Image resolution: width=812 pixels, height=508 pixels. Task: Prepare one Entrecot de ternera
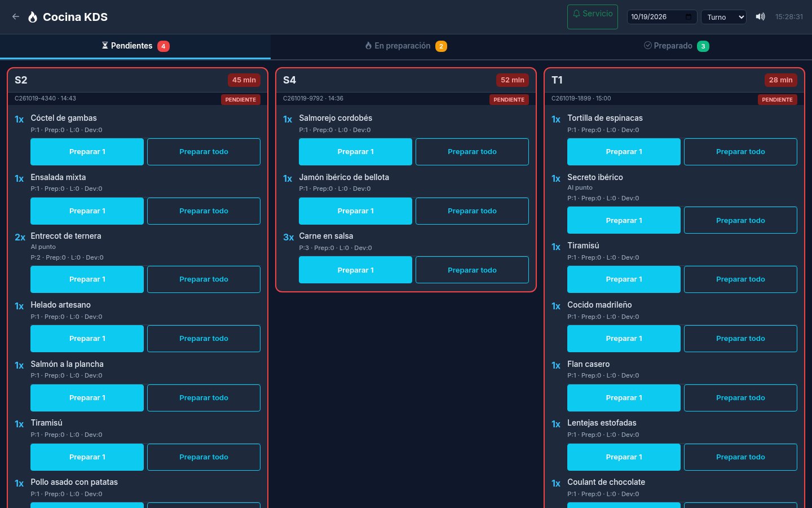(x=87, y=279)
